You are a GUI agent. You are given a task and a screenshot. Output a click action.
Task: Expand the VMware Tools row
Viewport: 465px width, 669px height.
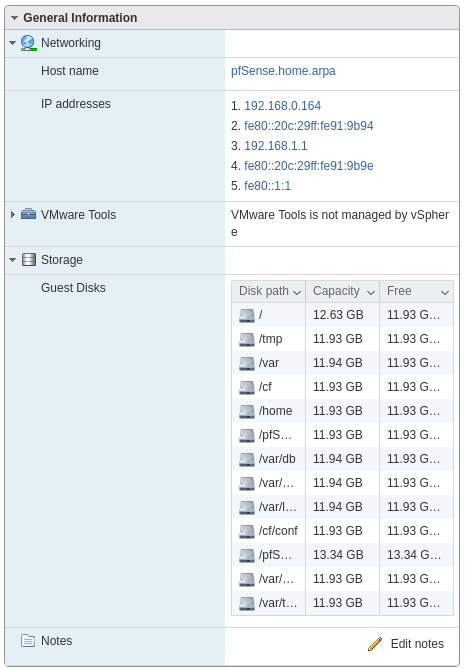tap(13, 214)
